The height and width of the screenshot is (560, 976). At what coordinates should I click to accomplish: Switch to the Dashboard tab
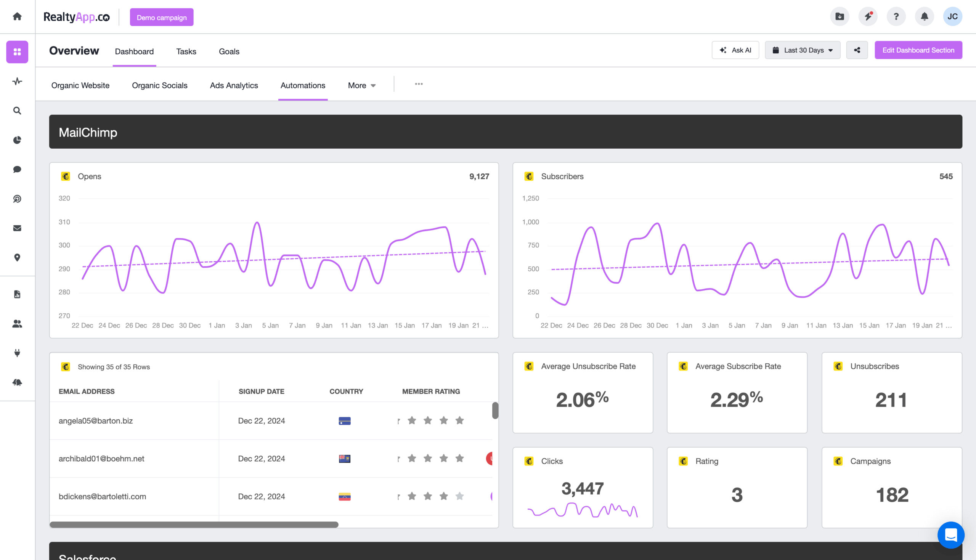pos(134,51)
